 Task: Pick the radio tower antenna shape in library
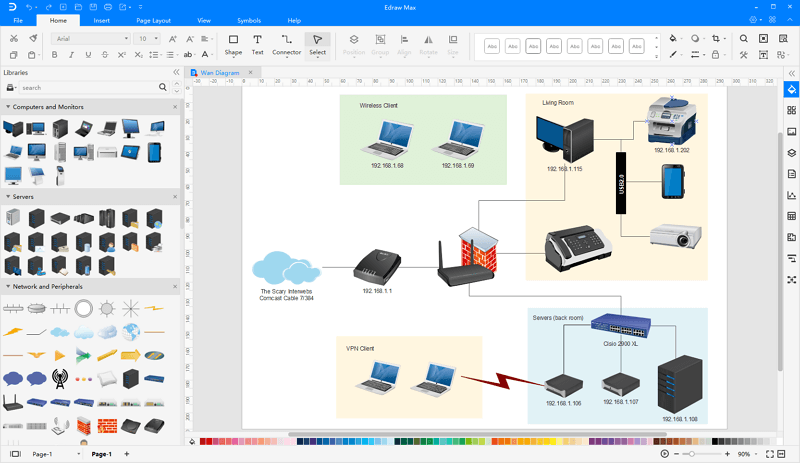[60, 378]
